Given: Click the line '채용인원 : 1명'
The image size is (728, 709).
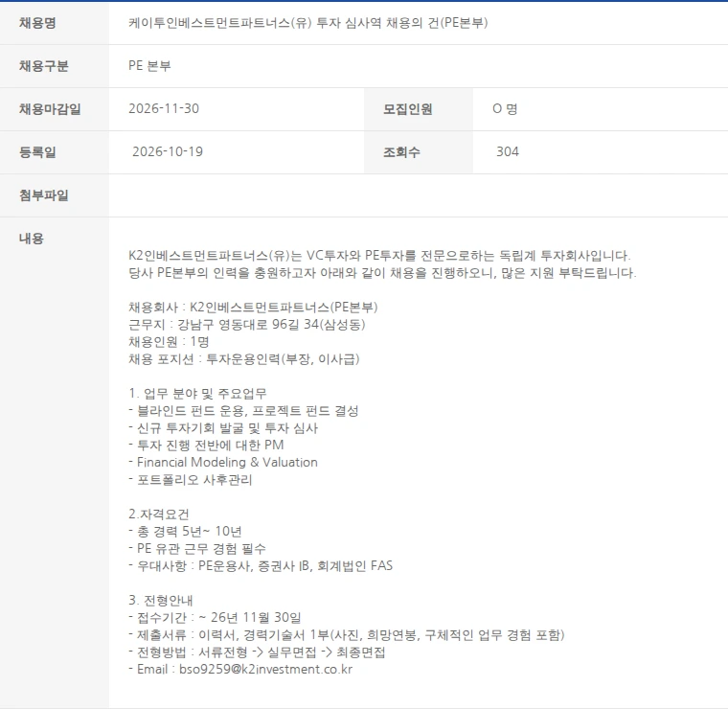Looking at the screenshot, I should click(x=169, y=342).
